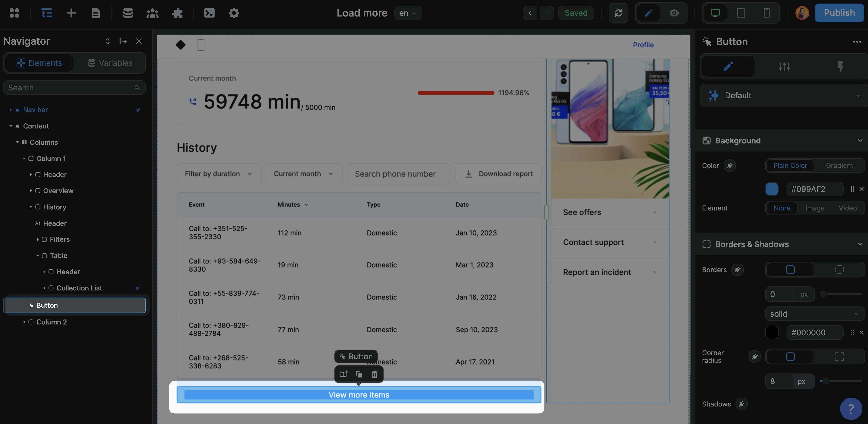Viewport: 868px width, 424px height.
Task: Open the Button settings sliders tab
Action: [784, 67]
